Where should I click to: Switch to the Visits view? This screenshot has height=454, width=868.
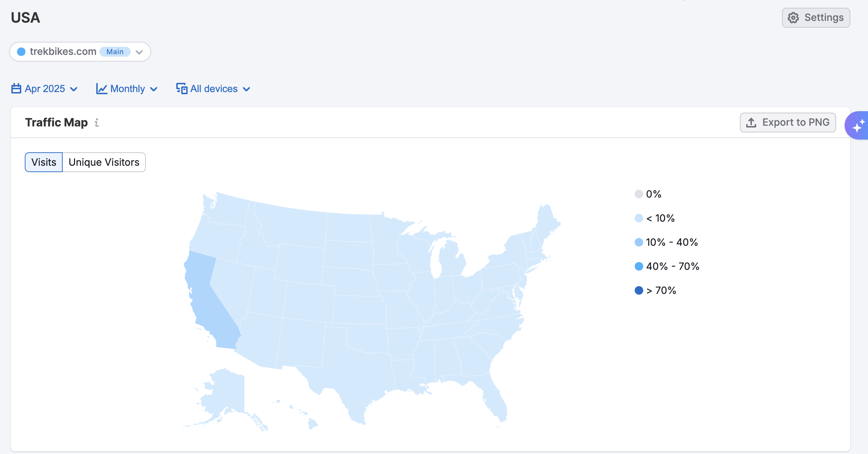click(x=44, y=162)
